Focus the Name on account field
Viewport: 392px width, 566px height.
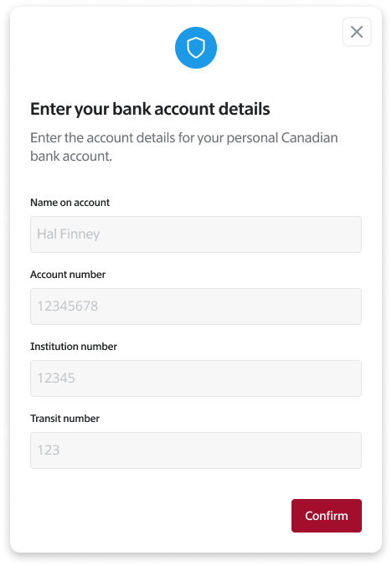click(196, 234)
